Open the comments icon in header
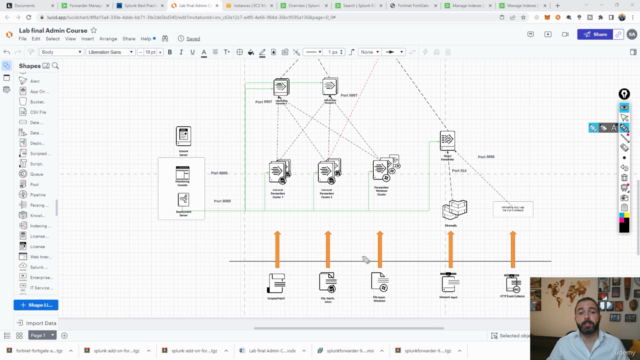640x360 pixels. (x=531, y=34)
